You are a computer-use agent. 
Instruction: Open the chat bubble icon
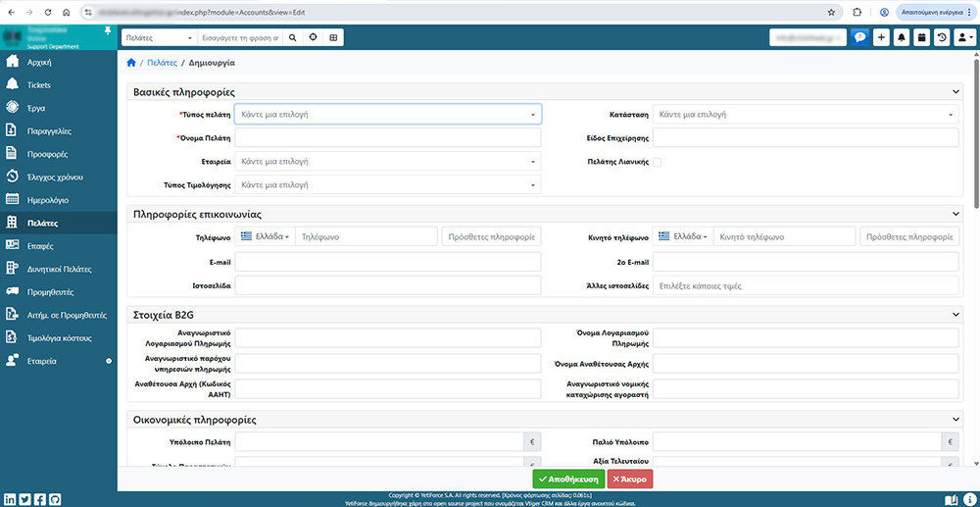(x=860, y=37)
